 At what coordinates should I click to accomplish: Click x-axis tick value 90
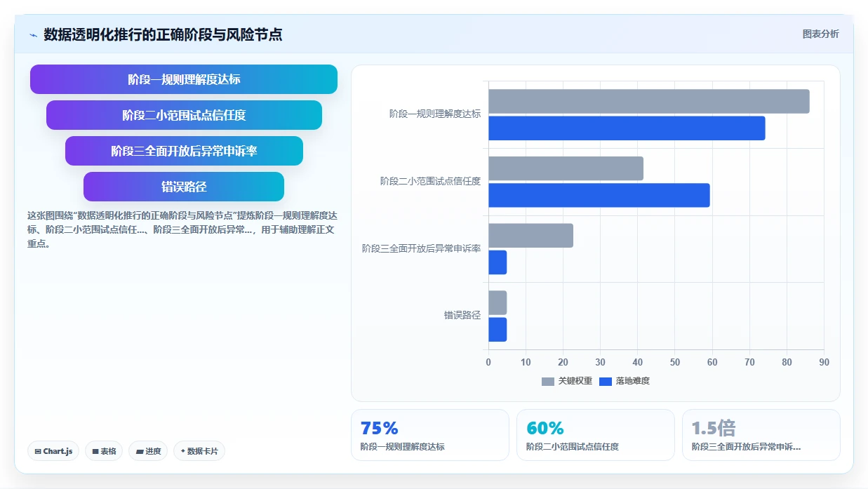point(824,363)
